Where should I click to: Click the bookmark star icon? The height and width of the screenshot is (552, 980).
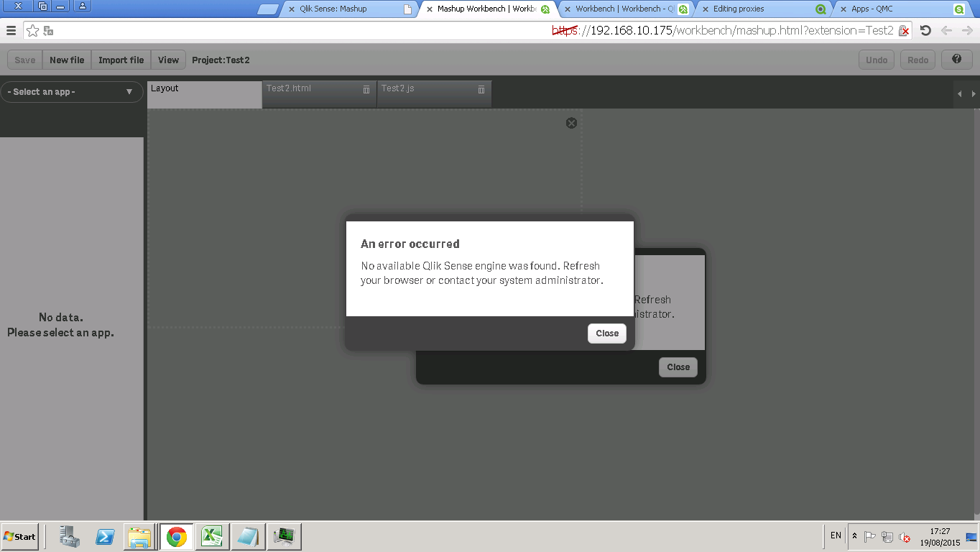[32, 30]
